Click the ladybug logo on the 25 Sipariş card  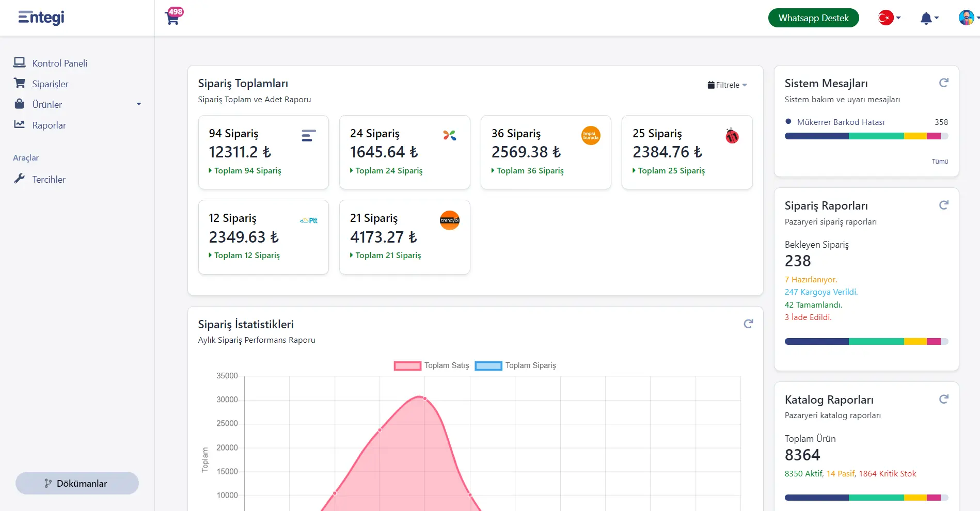tap(732, 136)
